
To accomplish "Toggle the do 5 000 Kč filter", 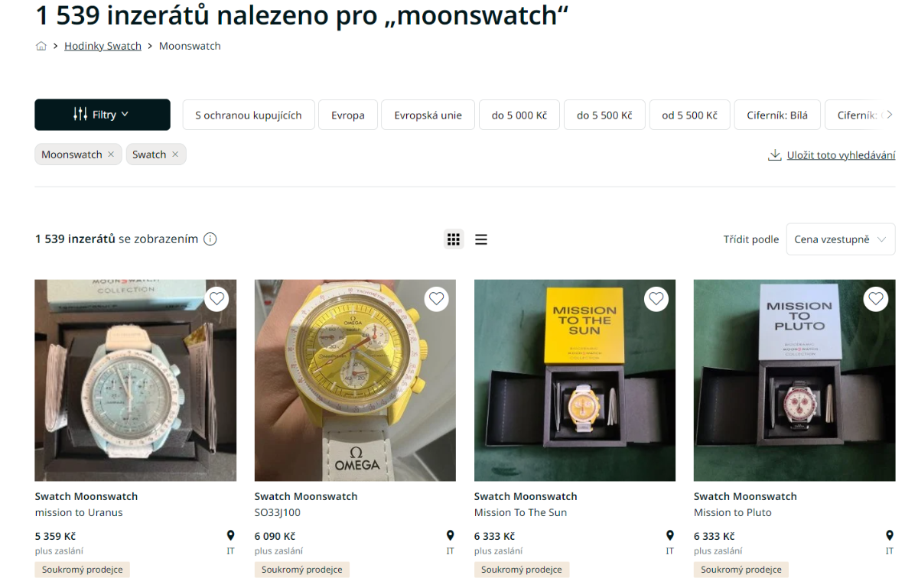I will click(x=519, y=115).
